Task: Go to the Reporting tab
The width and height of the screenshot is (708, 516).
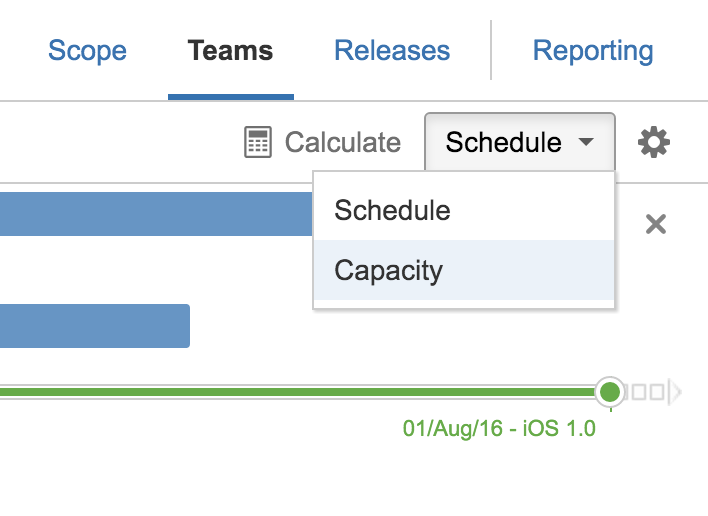Action: pos(593,50)
